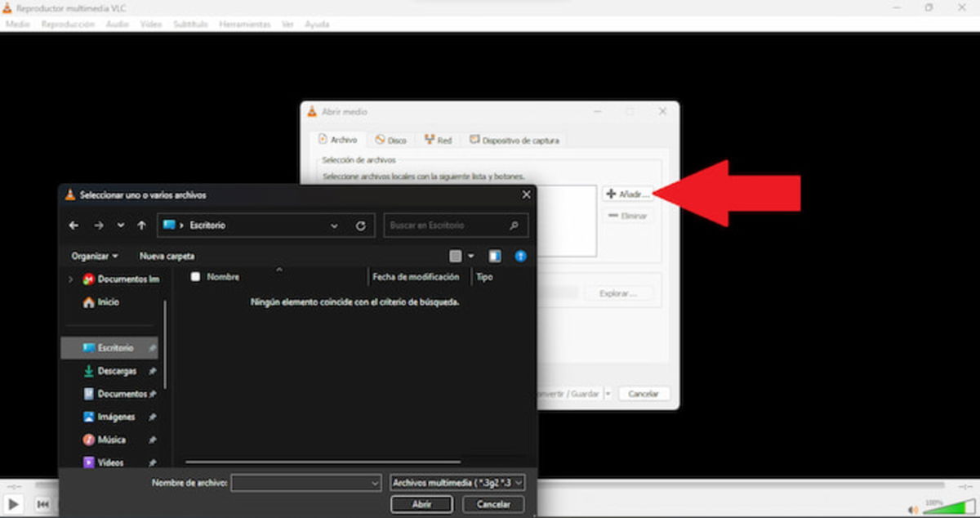
Task: Open the view options dropdown arrow
Action: click(470, 256)
